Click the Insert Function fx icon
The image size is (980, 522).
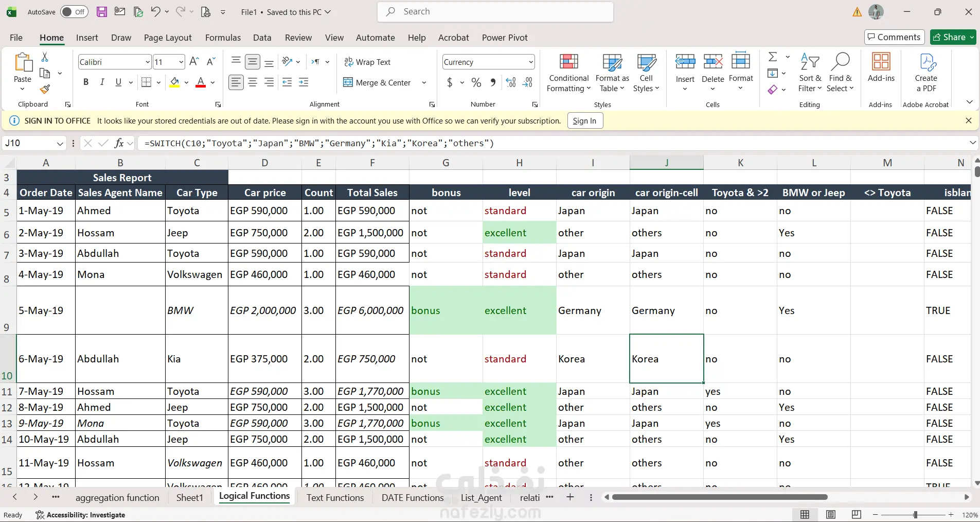click(119, 143)
